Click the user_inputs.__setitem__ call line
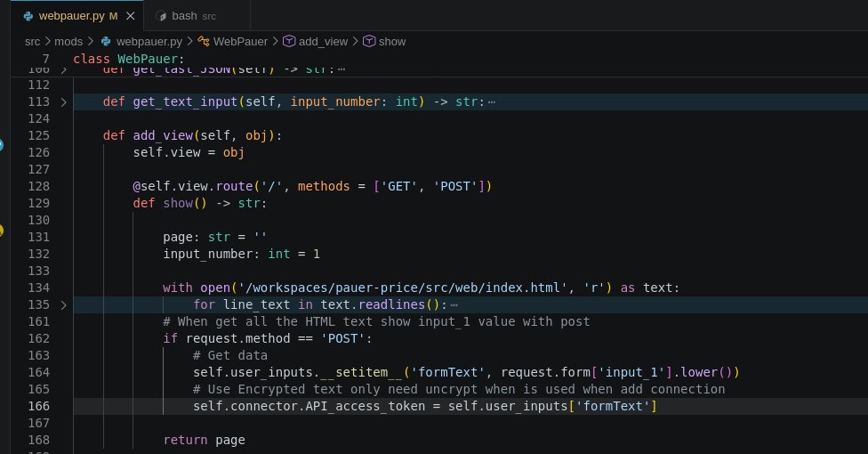 click(466, 372)
